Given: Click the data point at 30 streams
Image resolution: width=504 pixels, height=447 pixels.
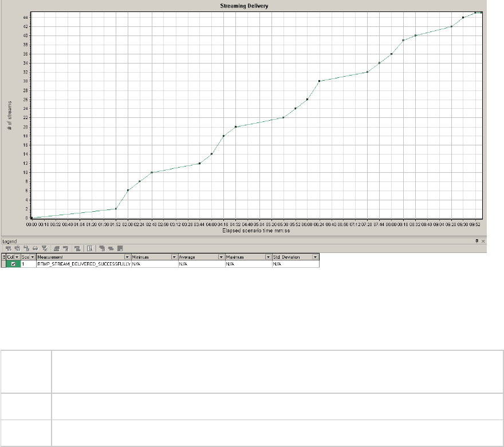Looking at the screenshot, I should coord(319,81).
